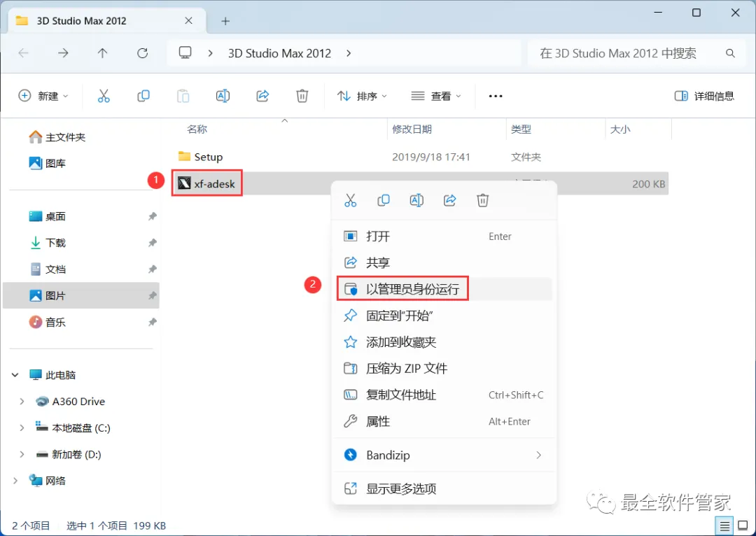The height and width of the screenshot is (536, 756).
Task: Open 图库 in the sidebar
Action: [x=48, y=164]
